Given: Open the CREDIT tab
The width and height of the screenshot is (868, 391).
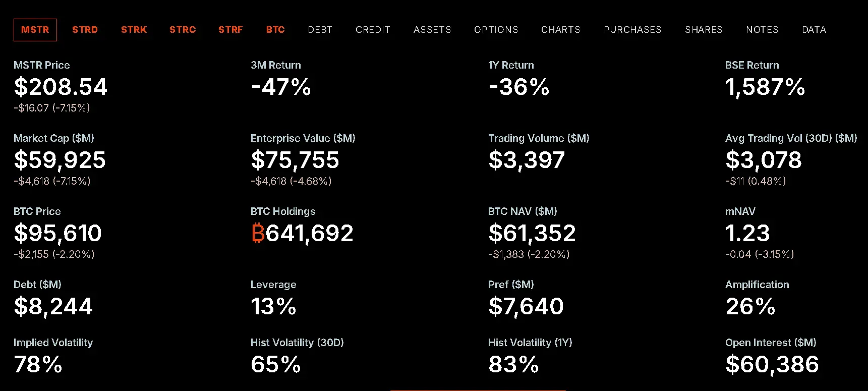Looking at the screenshot, I should click(x=373, y=30).
